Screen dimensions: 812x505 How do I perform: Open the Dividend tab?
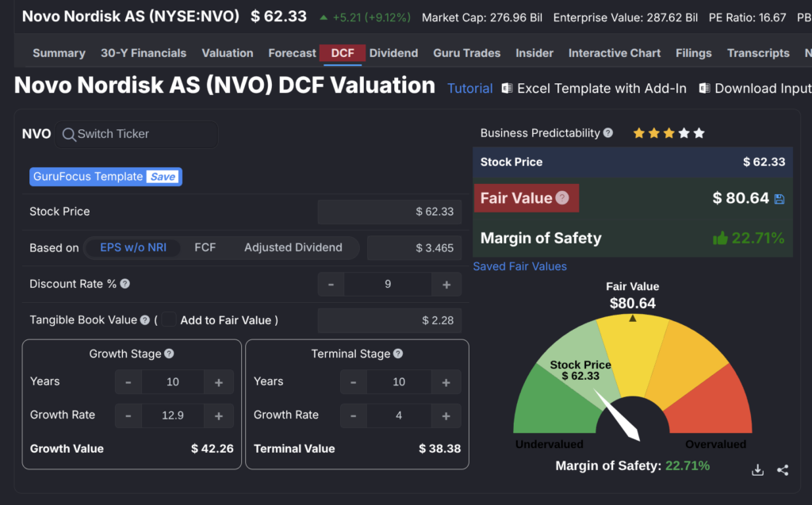coord(393,53)
